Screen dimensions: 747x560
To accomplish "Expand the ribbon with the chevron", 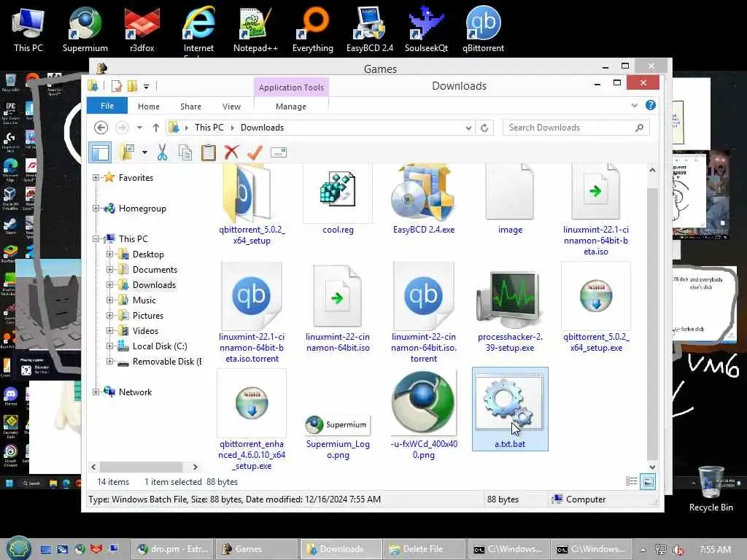I will click(634, 105).
